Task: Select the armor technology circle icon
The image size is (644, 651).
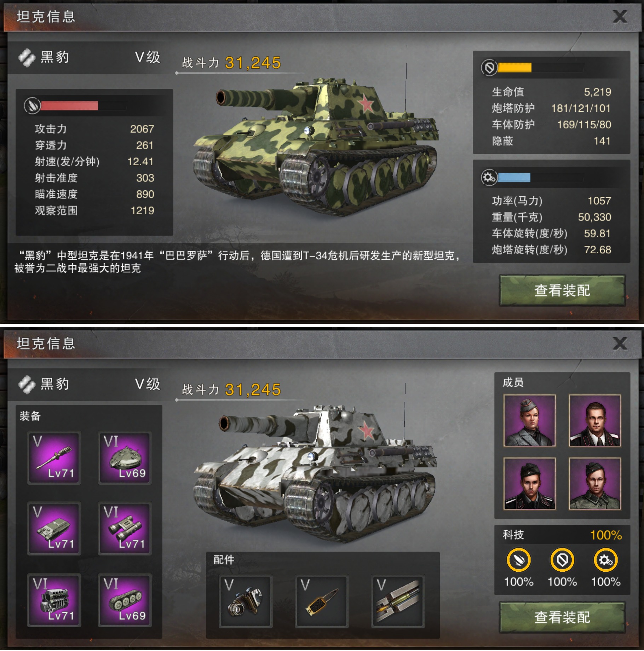Action: click(562, 560)
